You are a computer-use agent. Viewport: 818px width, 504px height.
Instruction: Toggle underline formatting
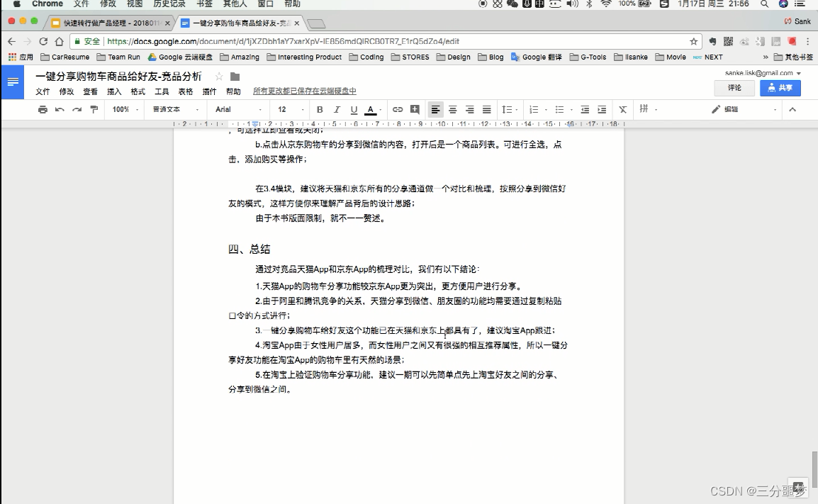pos(354,110)
